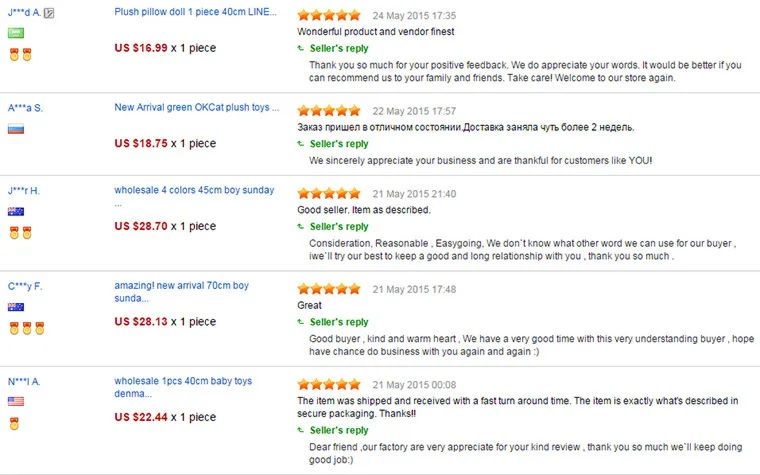Click the medal icon under N***l A.
Image resolution: width=760 pixels, height=475 pixels.
(x=14, y=422)
